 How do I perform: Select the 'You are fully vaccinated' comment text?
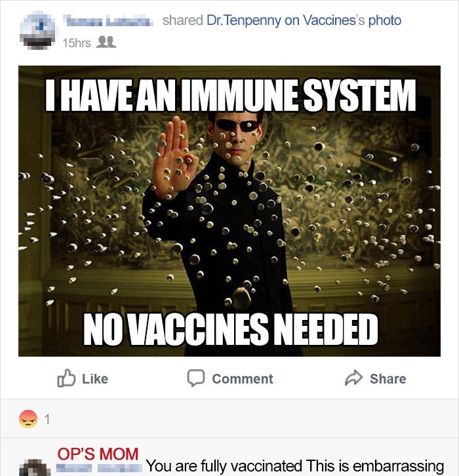tap(295, 466)
